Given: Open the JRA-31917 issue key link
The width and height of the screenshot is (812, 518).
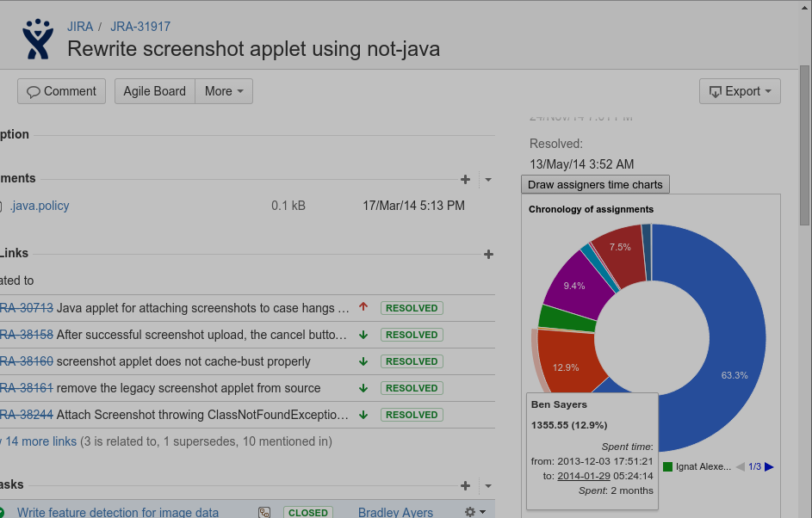Looking at the screenshot, I should 139,27.
